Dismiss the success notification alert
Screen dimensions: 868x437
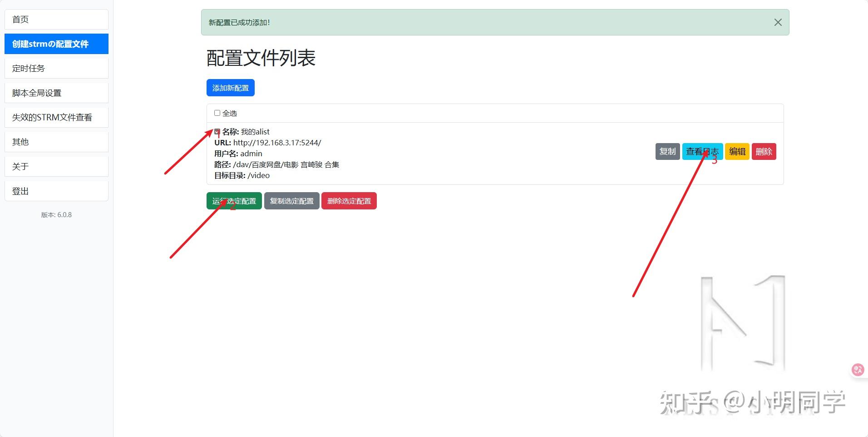click(x=778, y=22)
